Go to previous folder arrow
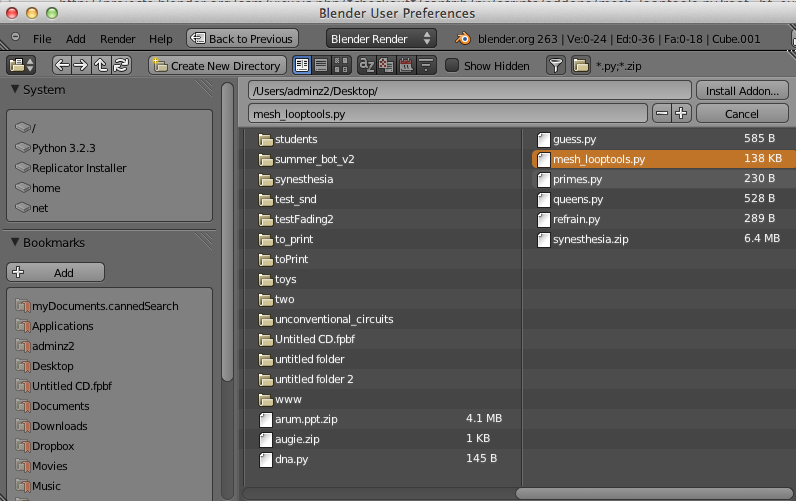 pyautogui.click(x=62, y=65)
